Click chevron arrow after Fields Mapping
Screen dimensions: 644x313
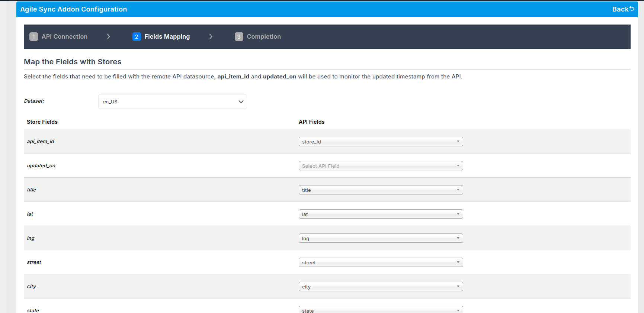(211, 36)
